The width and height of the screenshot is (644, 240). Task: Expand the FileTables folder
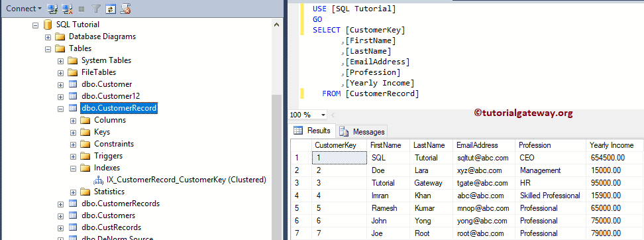click(x=61, y=73)
